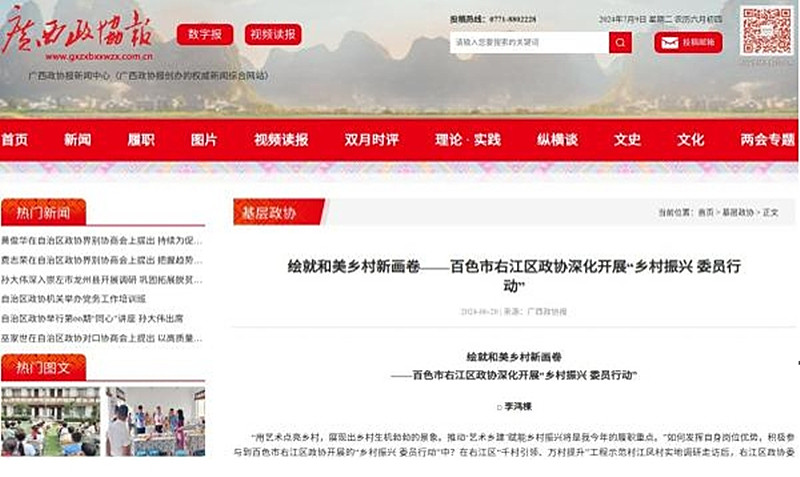Screen dimensions: 800x477
Task: Open the 理论·实践 navigation item
Action: 468,139
